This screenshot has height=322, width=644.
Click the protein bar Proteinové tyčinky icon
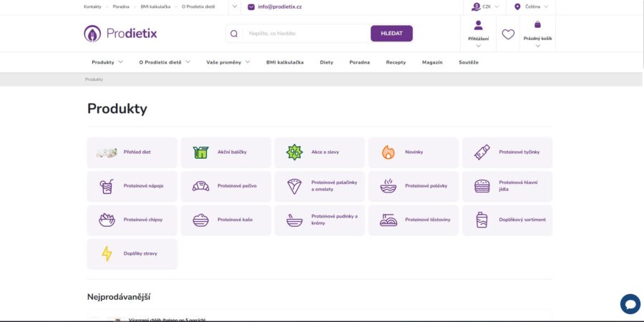[x=482, y=152]
